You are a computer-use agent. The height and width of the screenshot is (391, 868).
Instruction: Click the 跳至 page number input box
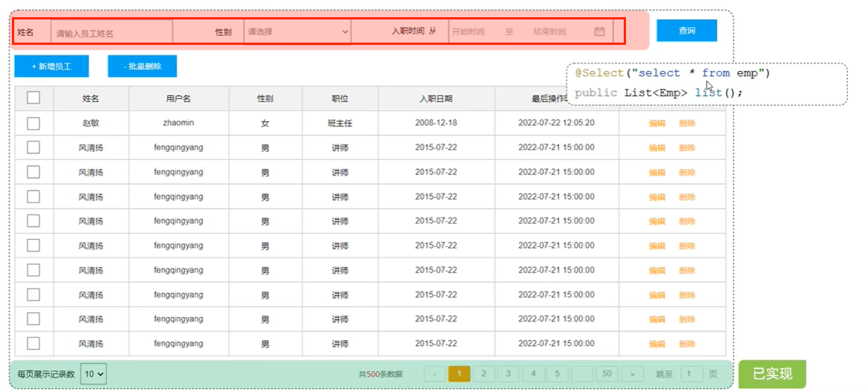point(692,374)
